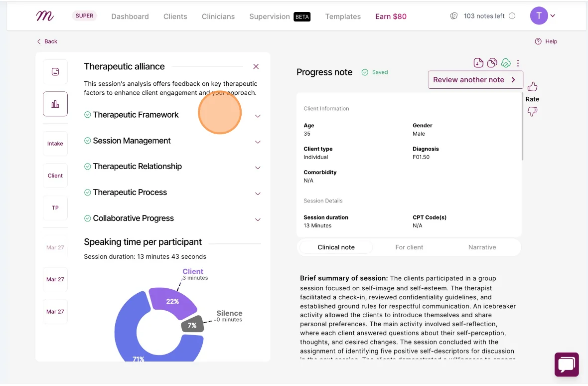Open the Help link
The width and height of the screenshot is (588, 386).
(x=546, y=41)
